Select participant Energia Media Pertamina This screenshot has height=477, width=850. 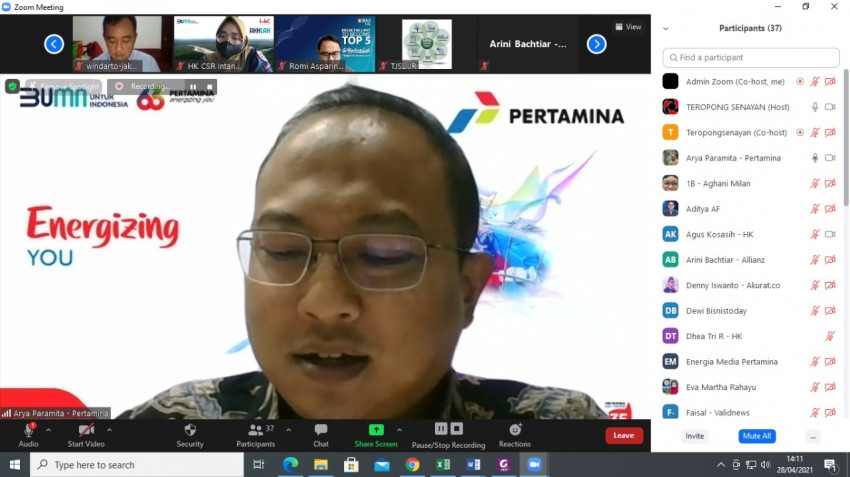click(x=751, y=362)
